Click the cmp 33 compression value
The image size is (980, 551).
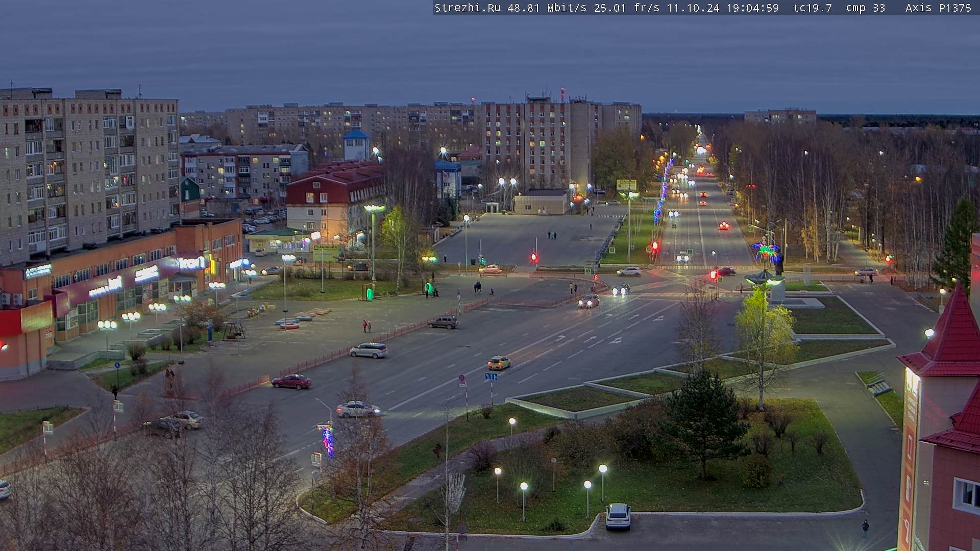point(865,8)
